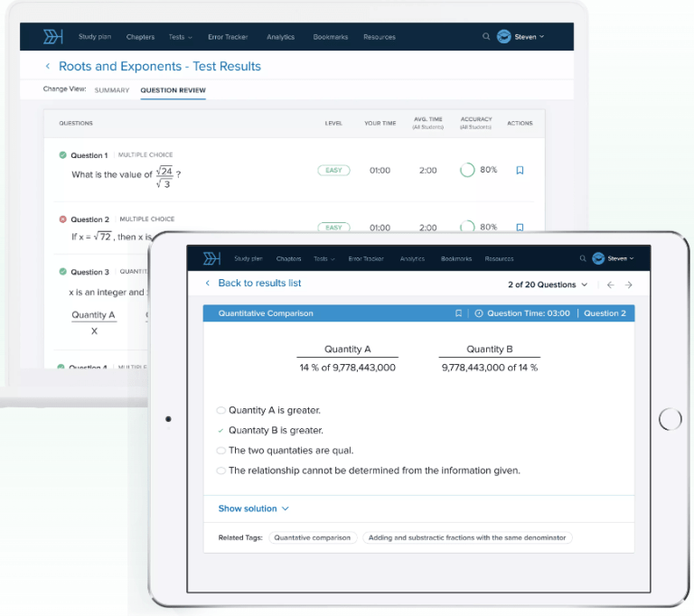Screen dimensions: 694x616
Task: Select Quantaty B is greater option
Action: (x=220, y=430)
